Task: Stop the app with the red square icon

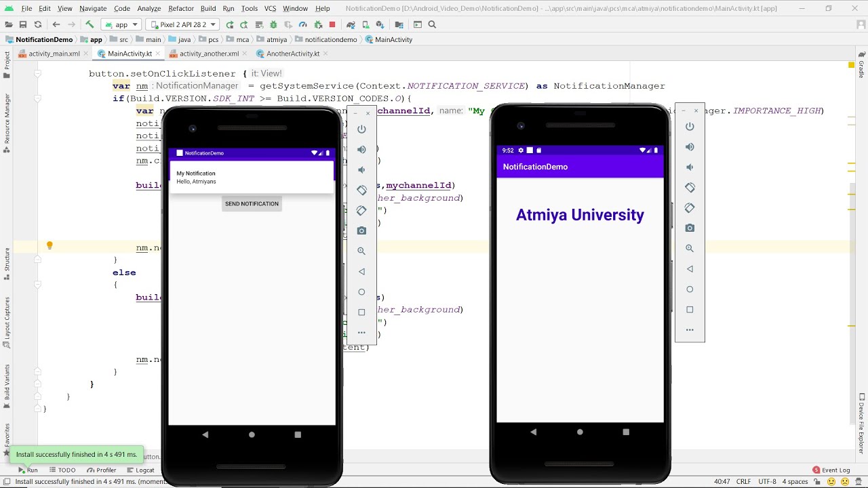Action: pyautogui.click(x=332, y=24)
